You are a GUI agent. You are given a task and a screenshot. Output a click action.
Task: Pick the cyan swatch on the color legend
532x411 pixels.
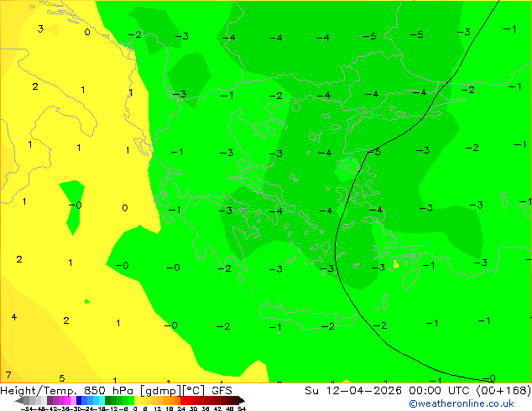click(x=102, y=400)
